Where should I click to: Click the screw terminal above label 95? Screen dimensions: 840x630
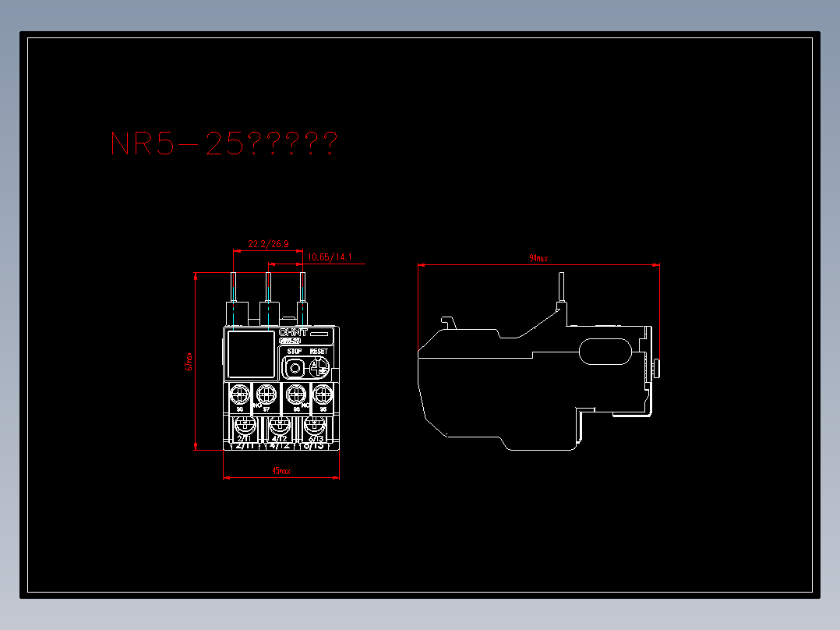[323, 395]
